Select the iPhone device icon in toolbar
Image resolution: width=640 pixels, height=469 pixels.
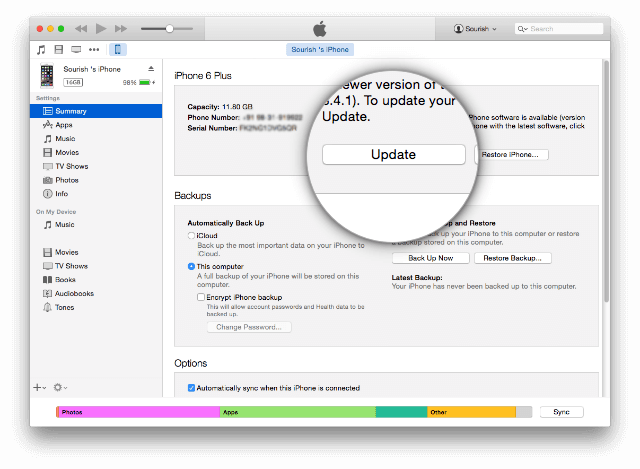[118, 50]
